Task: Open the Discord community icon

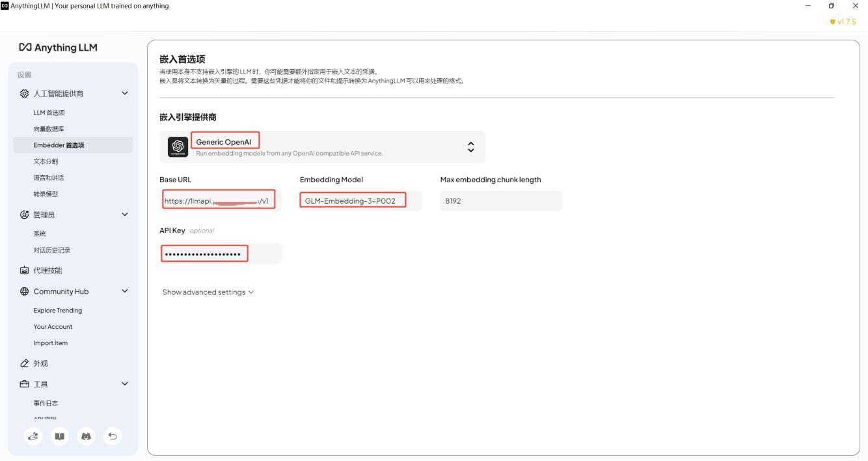Action: click(86, 436)
